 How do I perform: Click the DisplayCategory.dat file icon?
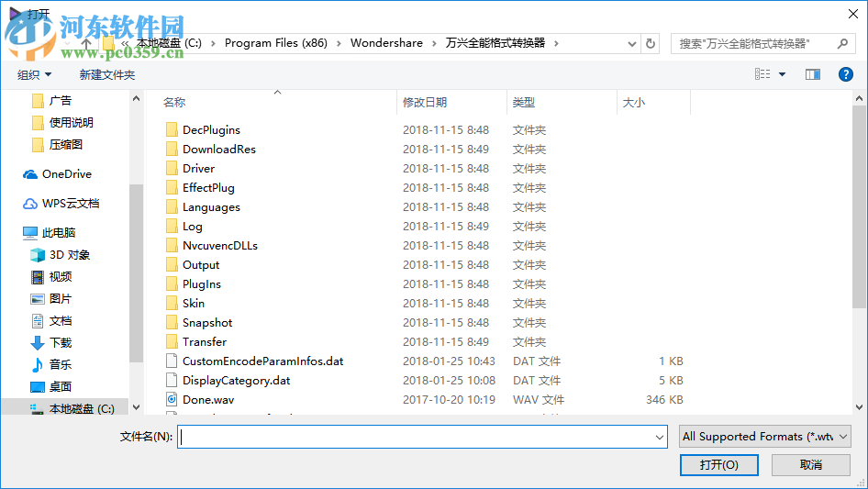(x=172, y=381)
